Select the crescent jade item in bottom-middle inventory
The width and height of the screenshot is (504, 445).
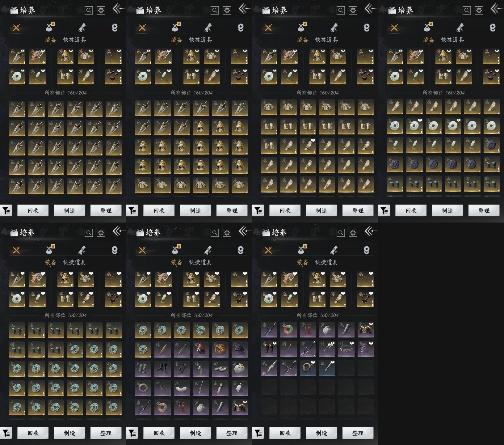(182, 388)
